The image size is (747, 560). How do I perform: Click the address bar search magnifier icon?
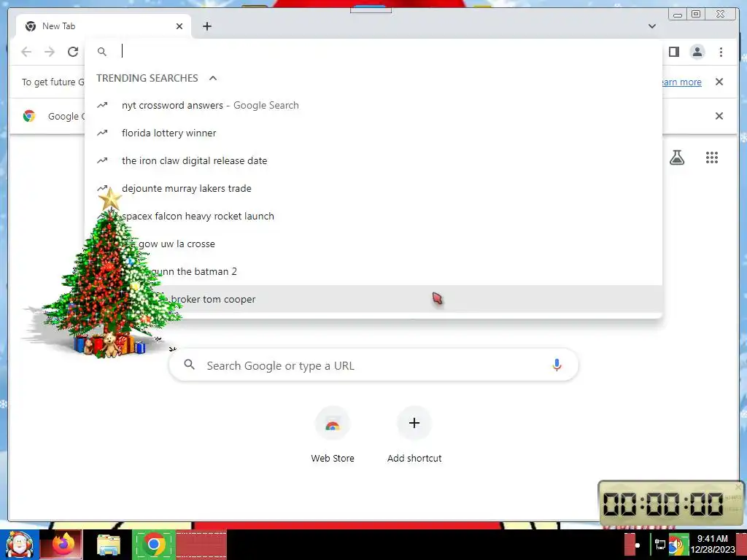pos(102,52)
